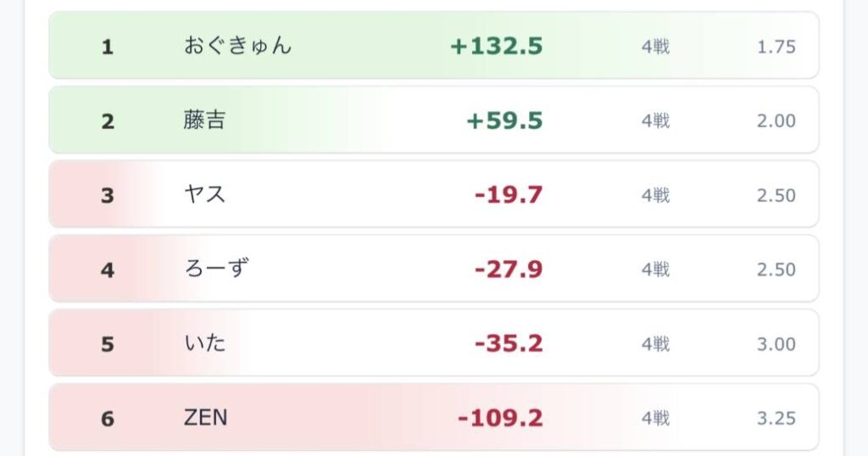
Task: Click the 1.75 average rank value
Action: tap(776, 47)
